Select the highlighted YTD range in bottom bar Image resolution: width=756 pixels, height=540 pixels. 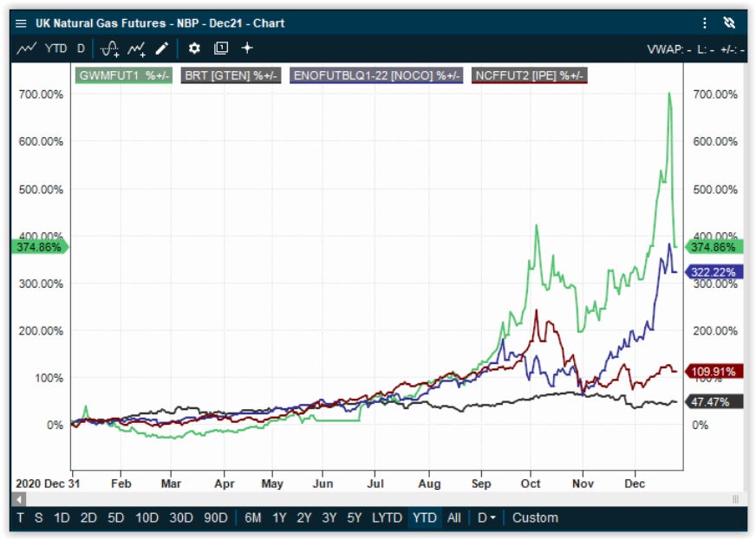424,517
